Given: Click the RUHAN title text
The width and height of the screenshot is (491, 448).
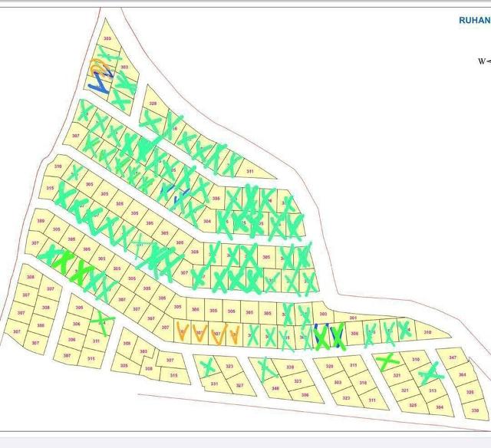Looking at the screenshot, I should (474, 21).
